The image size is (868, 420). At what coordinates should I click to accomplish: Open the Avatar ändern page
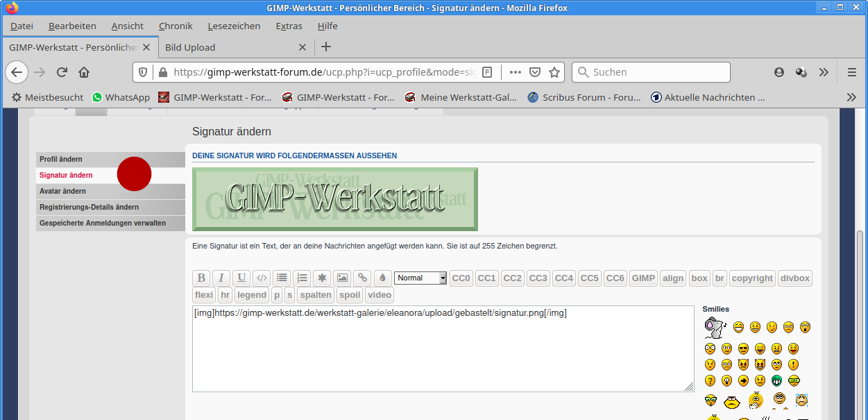coord(62,192)
